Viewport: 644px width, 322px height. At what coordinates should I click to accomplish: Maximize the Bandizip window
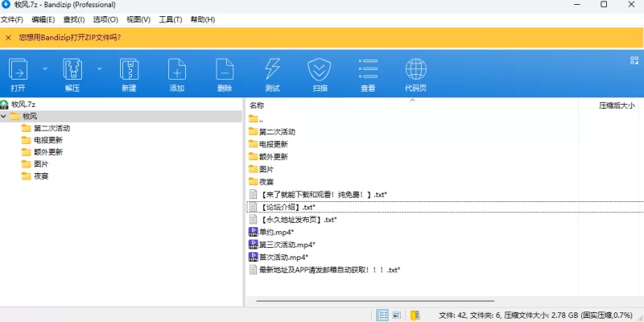[604, 5]
